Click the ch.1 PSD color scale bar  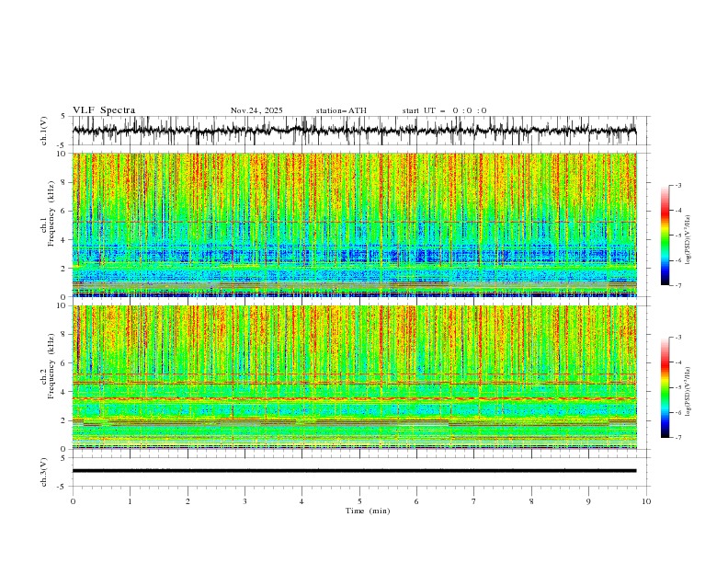click(665, 236)
